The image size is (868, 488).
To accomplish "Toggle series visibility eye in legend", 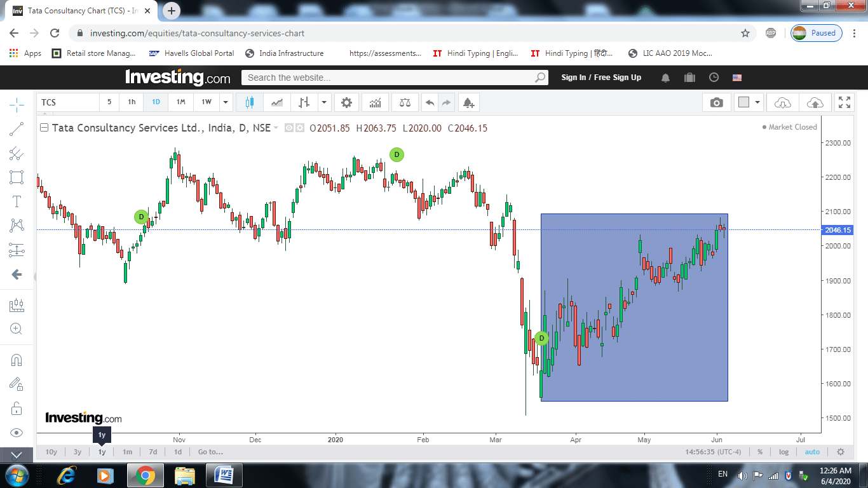I will (289, 128).
